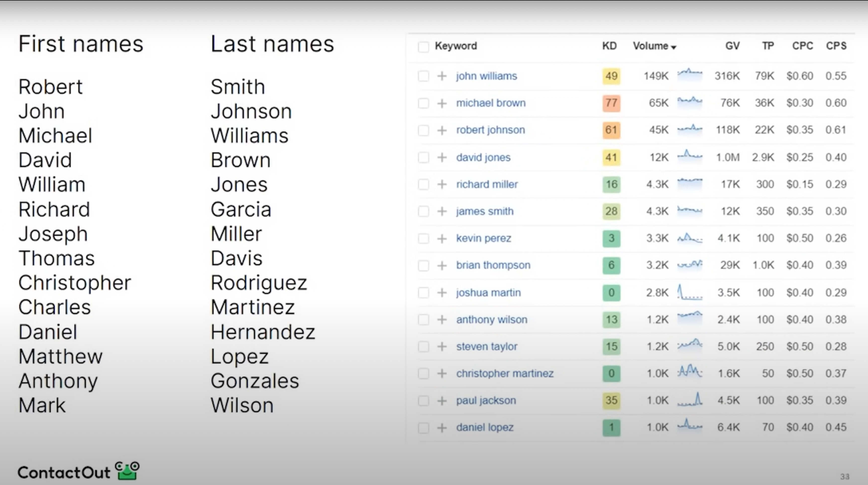Click the plus icon beside daniel lopez
Viewport: 868px width, 485px height.
pos(442,428)
